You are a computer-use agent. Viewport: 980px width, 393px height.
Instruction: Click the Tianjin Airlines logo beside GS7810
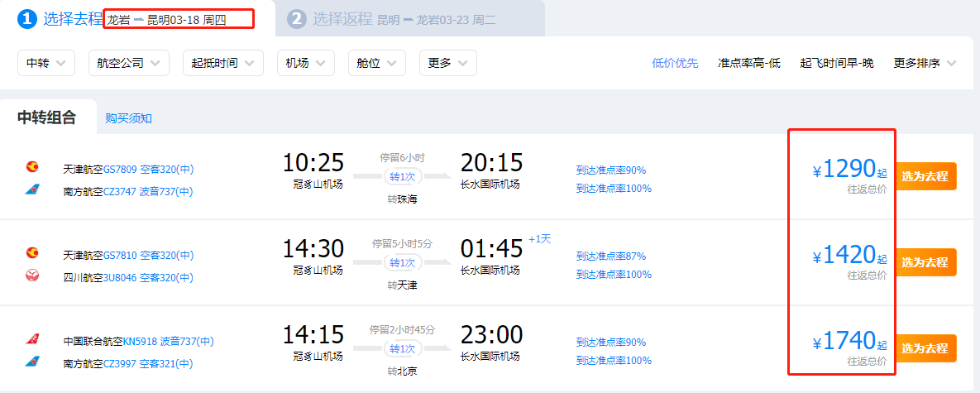pyautogui.click(x=31, y=253)
